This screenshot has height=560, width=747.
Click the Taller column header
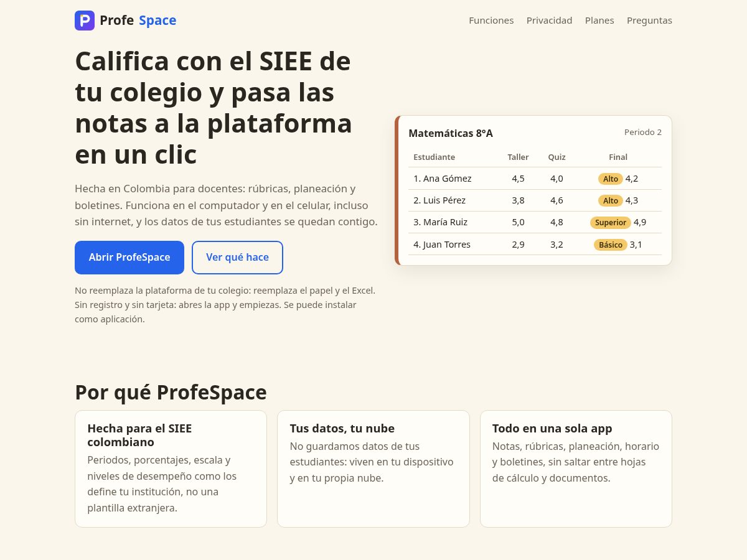tap(518, 157)
